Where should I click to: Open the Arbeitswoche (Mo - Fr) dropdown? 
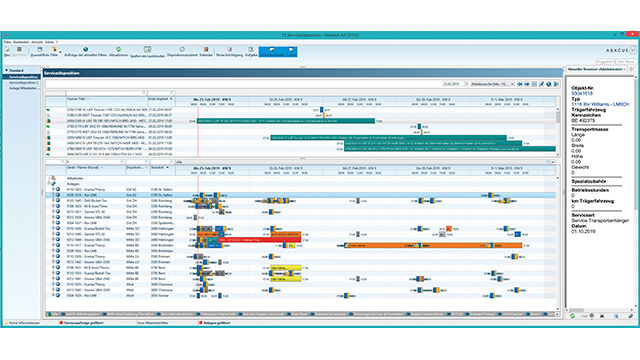512,84
